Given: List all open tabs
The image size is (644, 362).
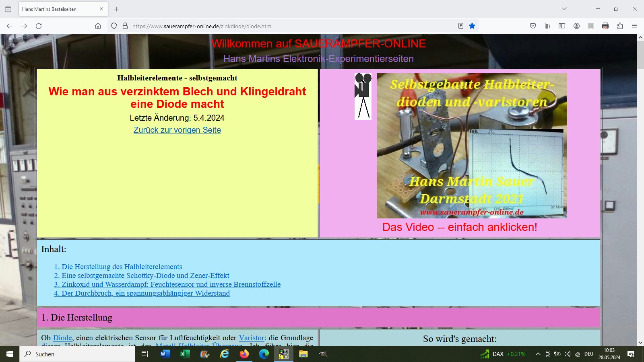Looking at the screenshot, I should pos(564,9).
